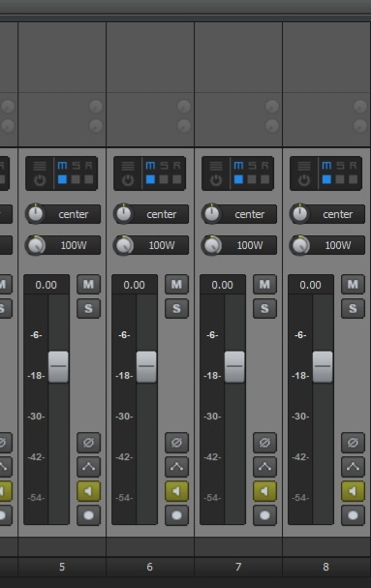This screenshot has width=371, height=588.
Task: Click the volume fader handle on track 5
Action: point(58,367)
